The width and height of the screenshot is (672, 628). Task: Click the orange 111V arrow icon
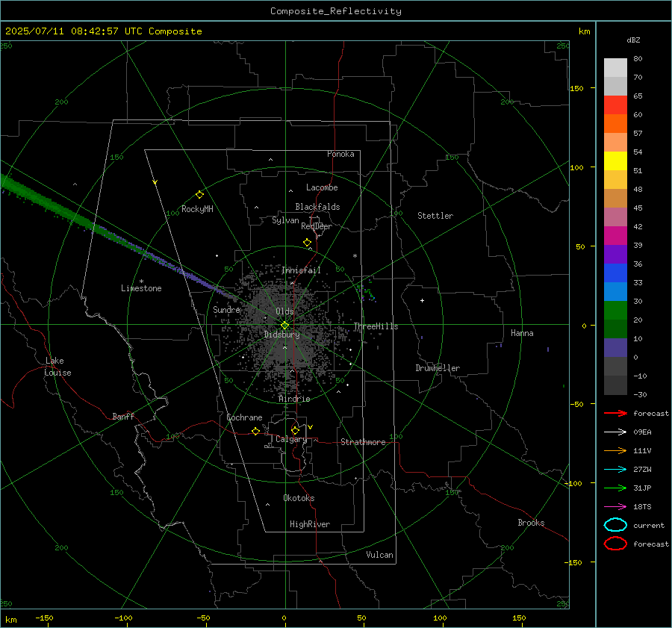coord(615,450)
